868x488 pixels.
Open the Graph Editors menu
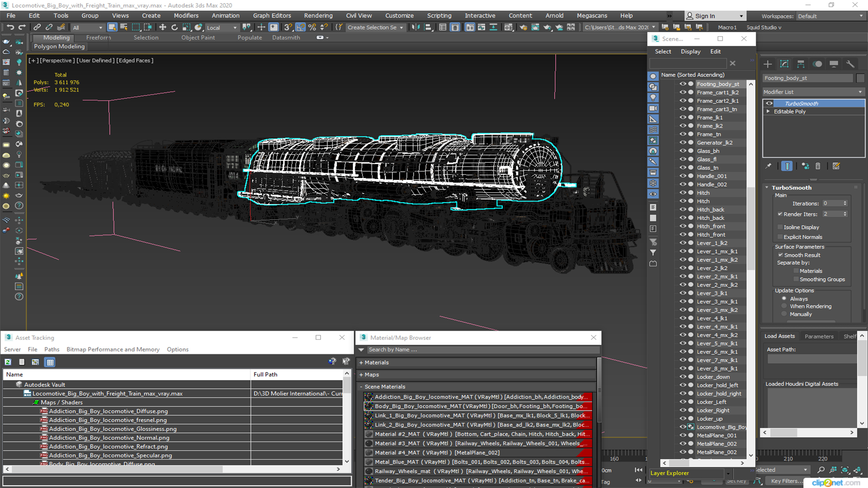tap(272, 15)
